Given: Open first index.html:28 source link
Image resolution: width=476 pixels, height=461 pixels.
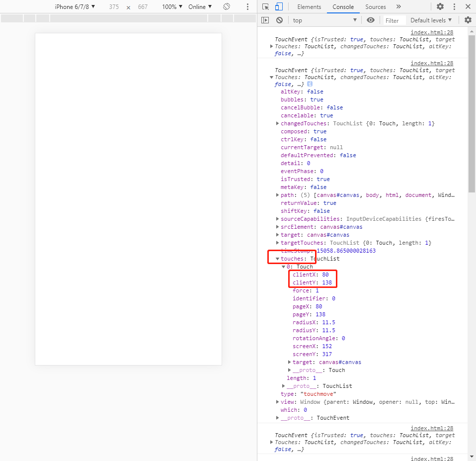Looking at the screenshot, I should coord(432,32).
